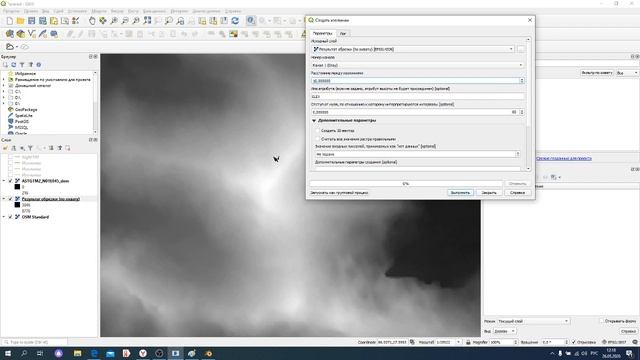
Task: Open File Explorer from the taskbar
Action: point(78,353)
